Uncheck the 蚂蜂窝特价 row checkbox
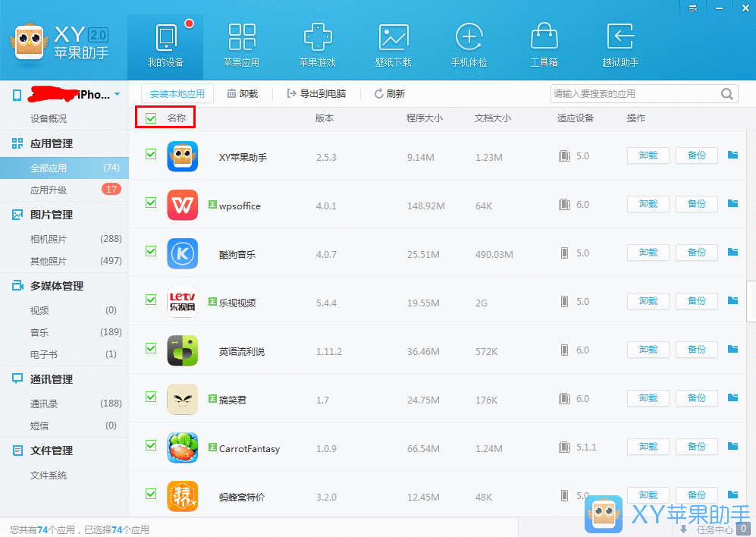 (x=150, y=495)
